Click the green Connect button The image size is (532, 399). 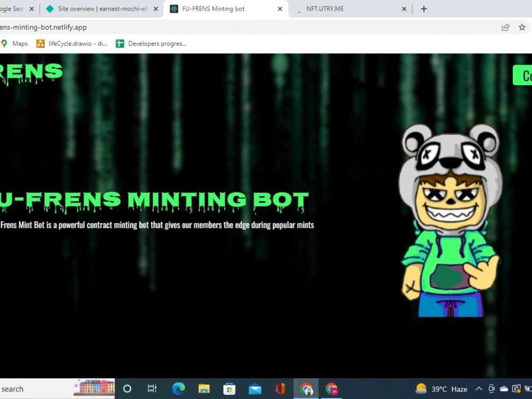coord(522,76)
